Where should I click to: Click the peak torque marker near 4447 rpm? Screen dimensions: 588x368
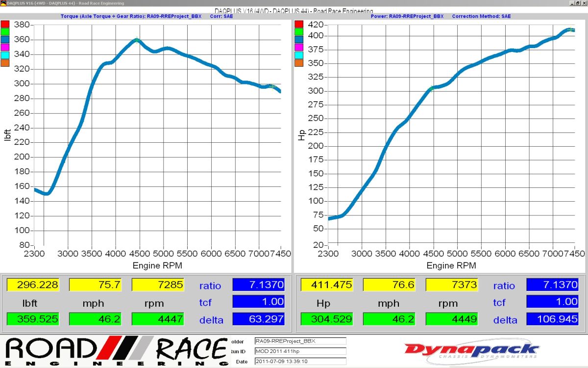(137, 40)
